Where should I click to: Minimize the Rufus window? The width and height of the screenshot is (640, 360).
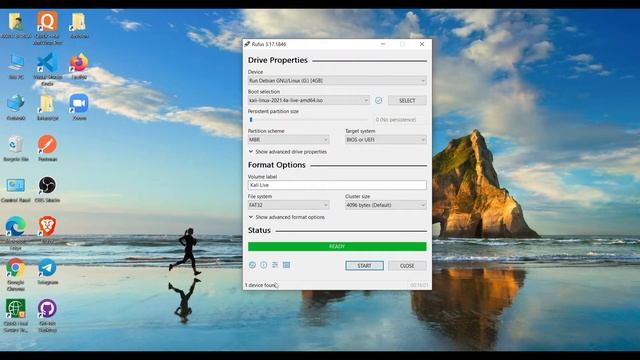pos(383,44)
